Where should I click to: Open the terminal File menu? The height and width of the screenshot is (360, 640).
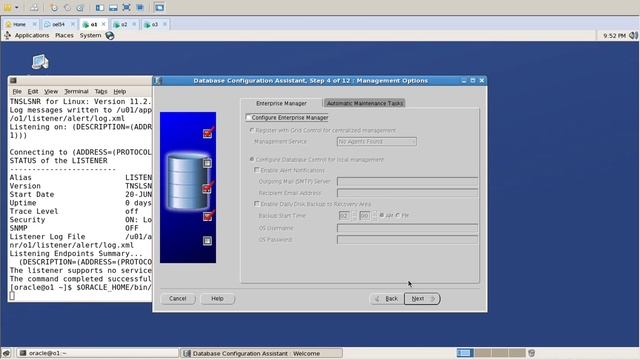click(x=17, y=91)
